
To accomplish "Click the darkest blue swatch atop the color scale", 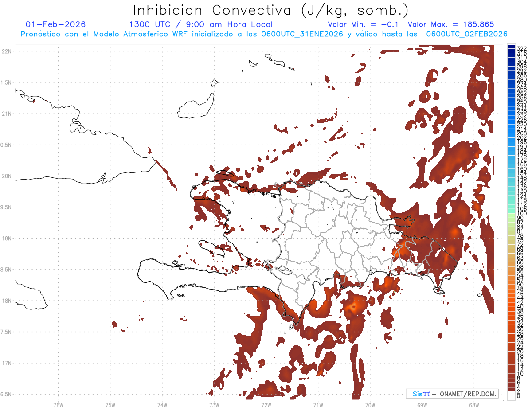I will click(512, 47).
